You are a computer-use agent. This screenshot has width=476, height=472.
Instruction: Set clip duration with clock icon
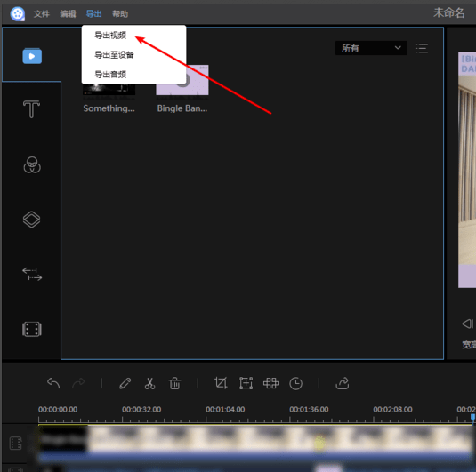coord(295,384)
